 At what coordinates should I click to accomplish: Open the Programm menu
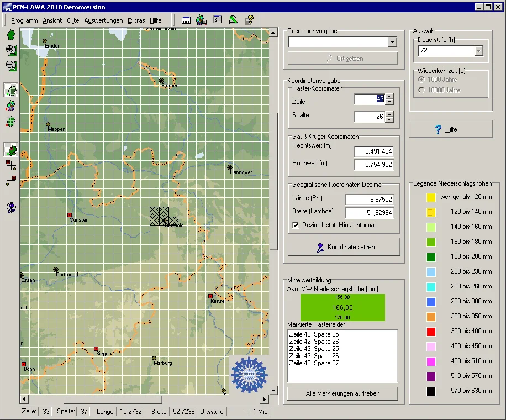point(24,20)
